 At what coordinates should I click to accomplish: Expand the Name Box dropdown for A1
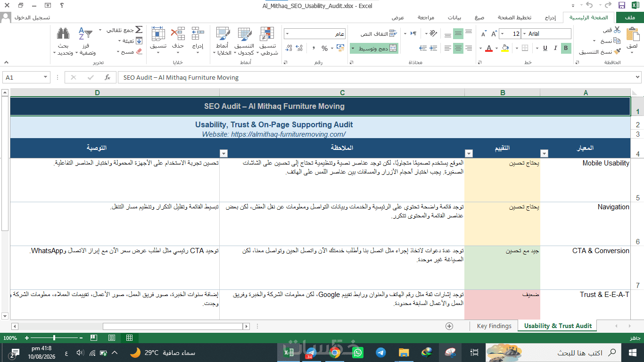coord(46,77)
